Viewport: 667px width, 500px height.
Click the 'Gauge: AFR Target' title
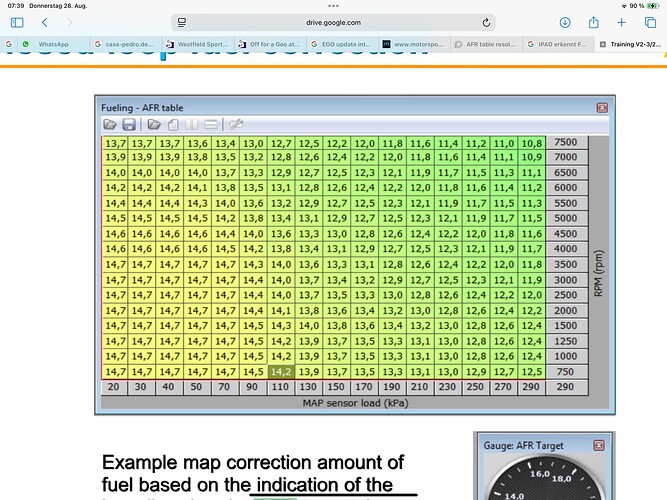click(523, 446)
